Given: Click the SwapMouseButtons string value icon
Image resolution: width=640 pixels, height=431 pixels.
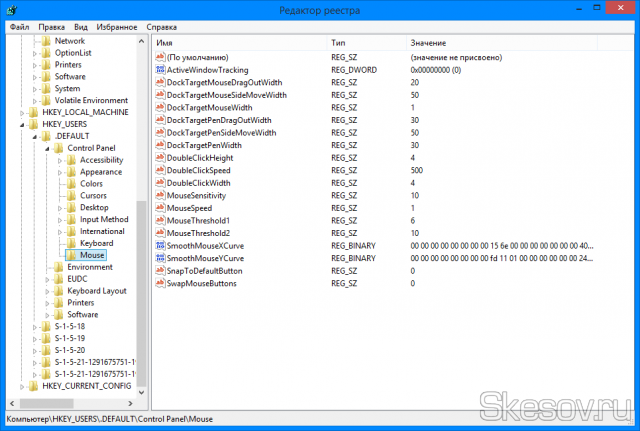Looking at the screenshot, I should click(160, 283).
